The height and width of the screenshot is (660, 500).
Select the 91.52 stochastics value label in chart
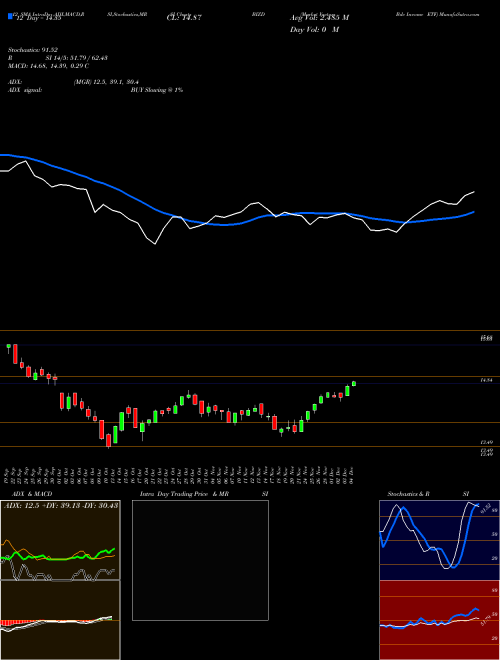point(486,506)
